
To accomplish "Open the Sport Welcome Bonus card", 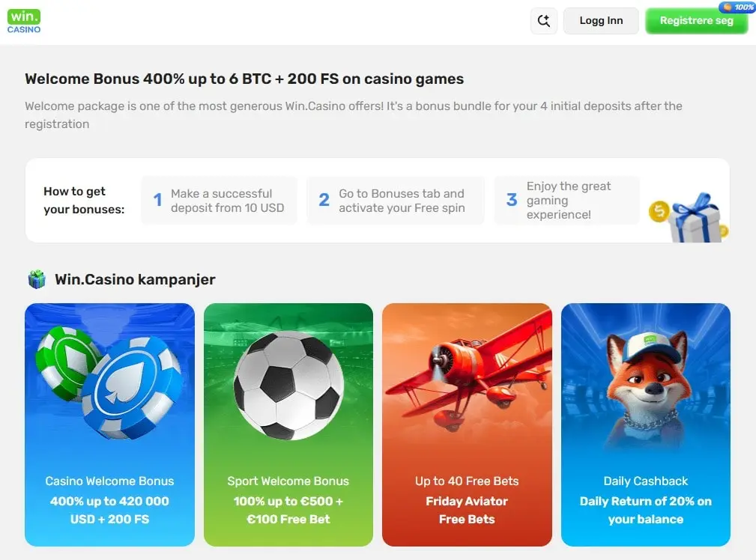I will [288, 424].
